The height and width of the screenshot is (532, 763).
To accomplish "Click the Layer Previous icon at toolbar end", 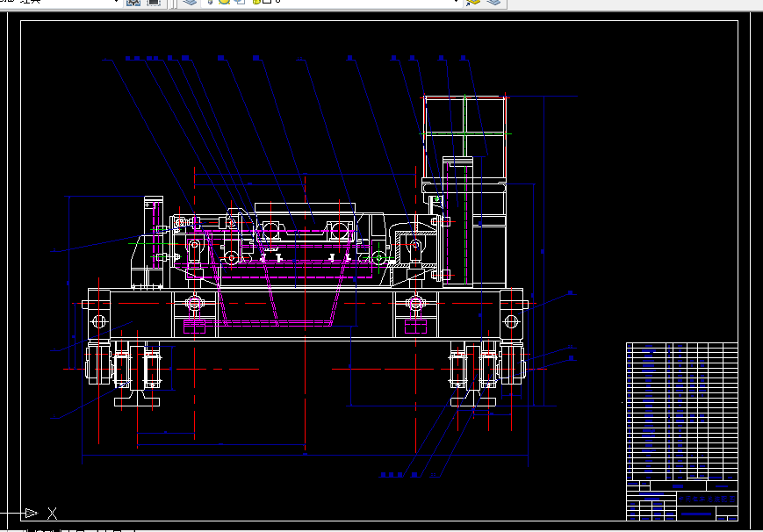I will (493, 3).
